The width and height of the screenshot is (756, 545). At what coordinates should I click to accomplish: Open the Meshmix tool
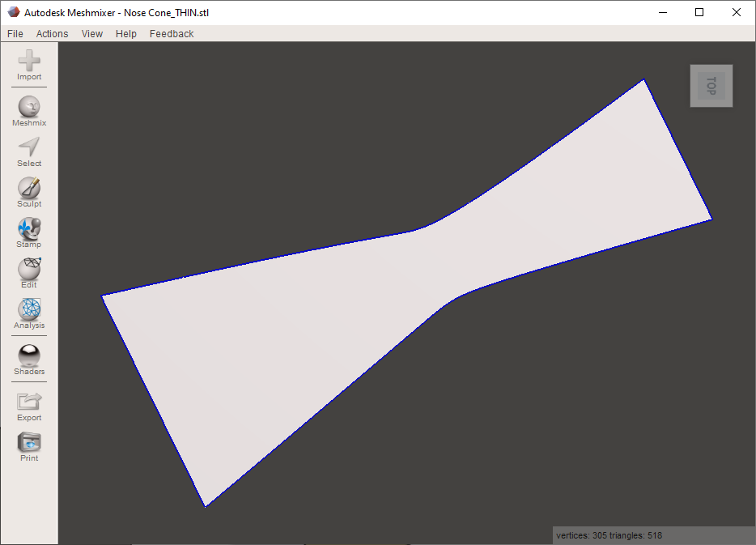click(29, 112)
